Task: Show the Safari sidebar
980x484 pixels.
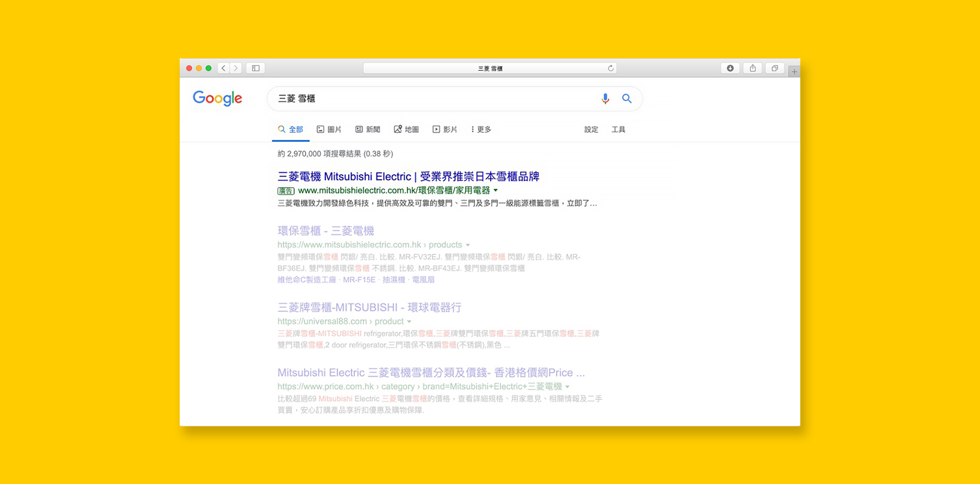Action: coord(256,68)
